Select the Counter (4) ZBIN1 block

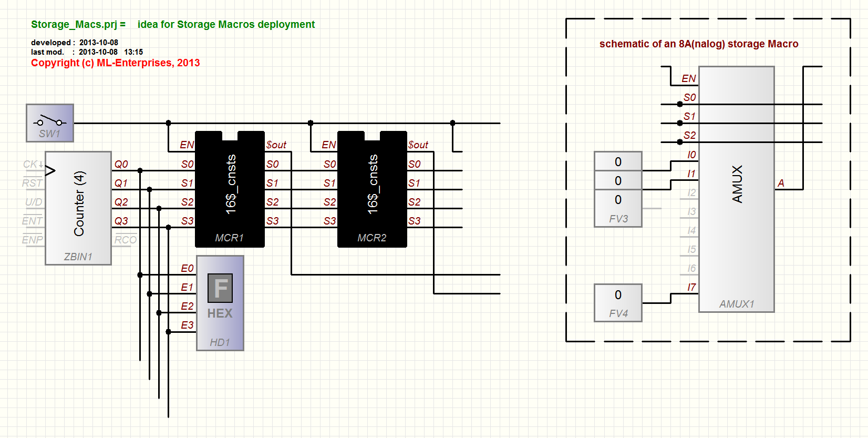(x=78, y=208)
